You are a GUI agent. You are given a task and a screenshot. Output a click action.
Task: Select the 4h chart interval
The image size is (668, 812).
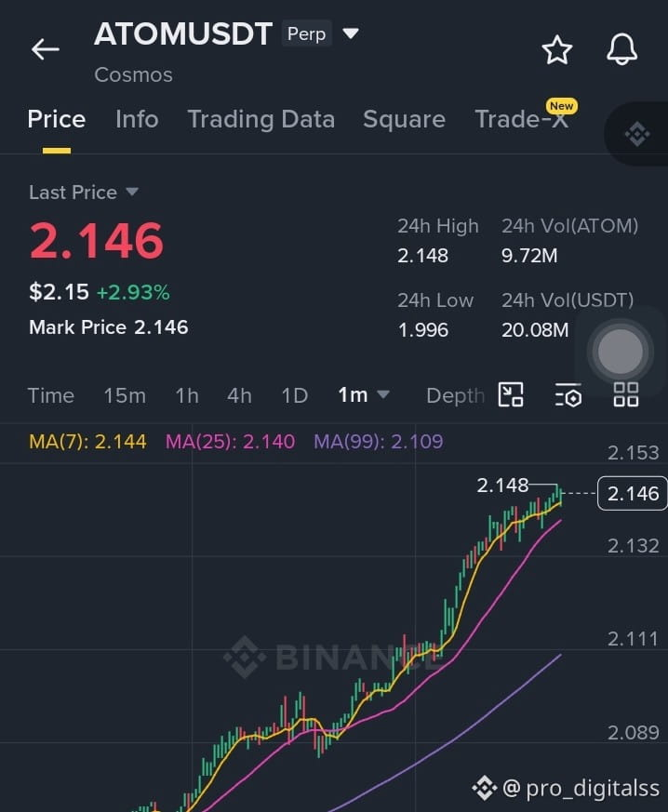click(239, 395)
